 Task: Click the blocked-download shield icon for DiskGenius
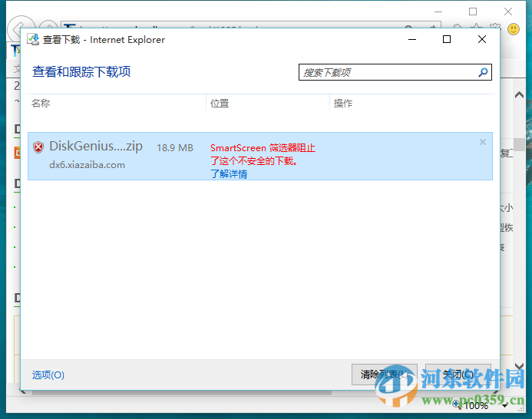(38, 147)
